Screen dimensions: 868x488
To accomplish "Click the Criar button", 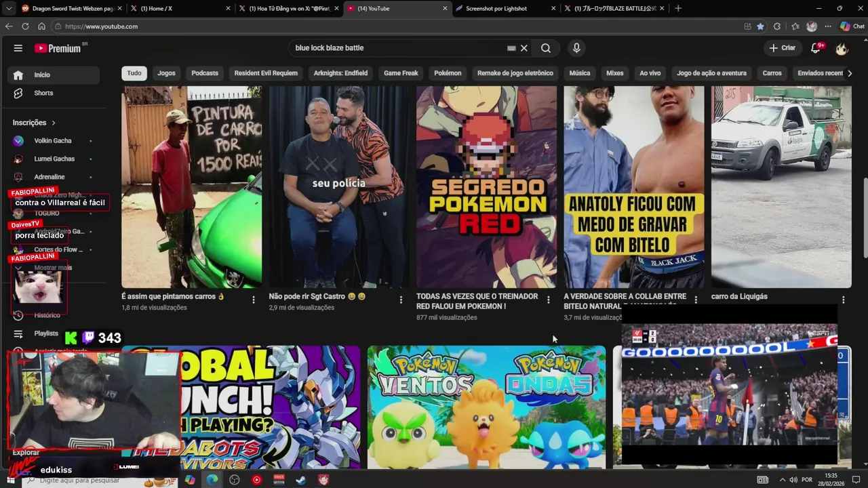I will pos(782,48).
